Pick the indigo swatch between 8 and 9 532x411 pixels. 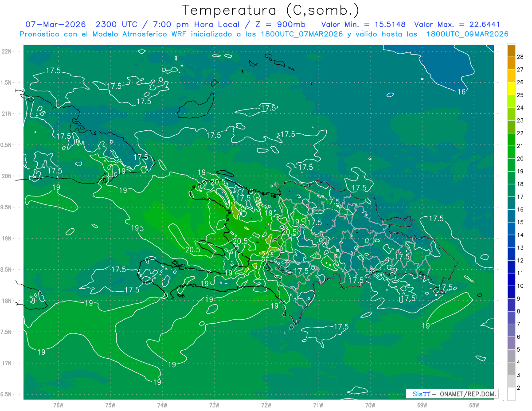(511, 305)
